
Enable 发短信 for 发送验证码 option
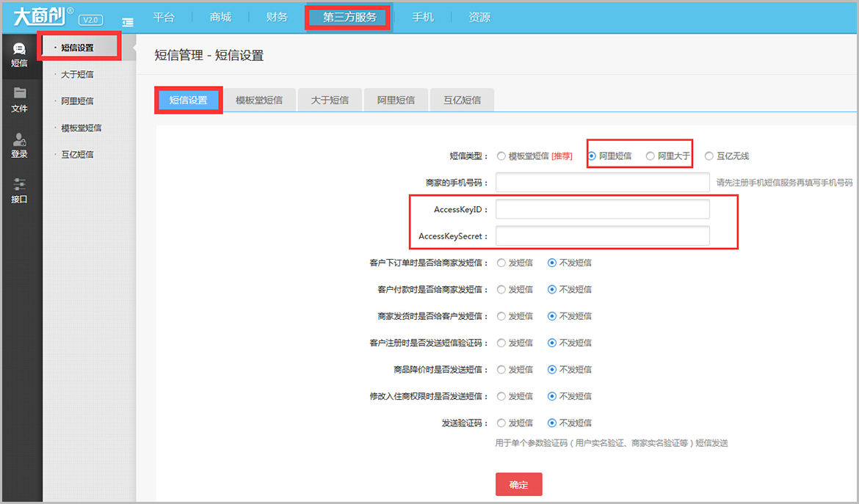pyautogui.click(x=501, y=423)
